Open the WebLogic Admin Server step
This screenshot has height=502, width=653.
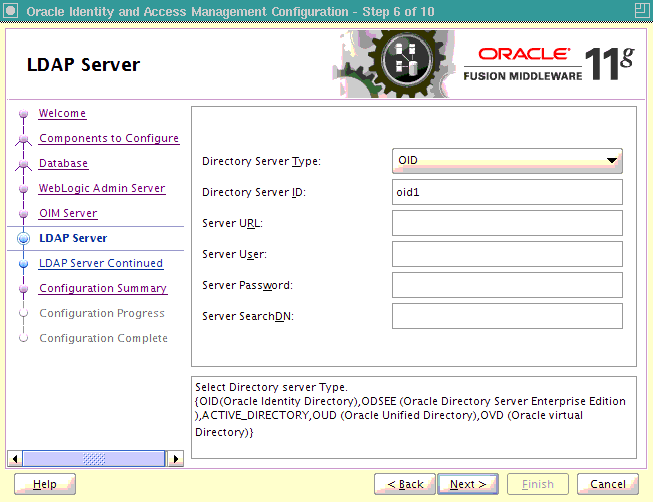coord(102,188)
